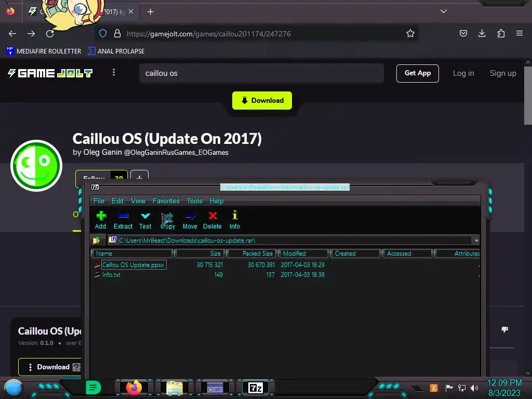Select Caillou OS Update.ppsx file
This screenshot has height=399, width=532.
133,264
